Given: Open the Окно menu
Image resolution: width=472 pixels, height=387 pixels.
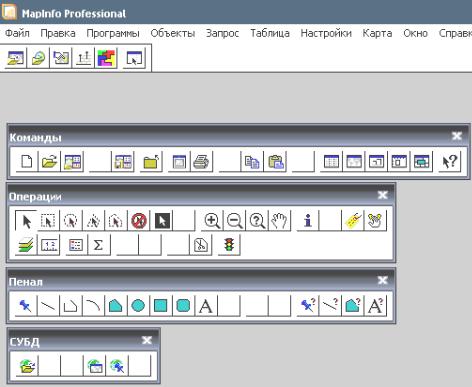Looking at the screenshot, I should point(415,33).
